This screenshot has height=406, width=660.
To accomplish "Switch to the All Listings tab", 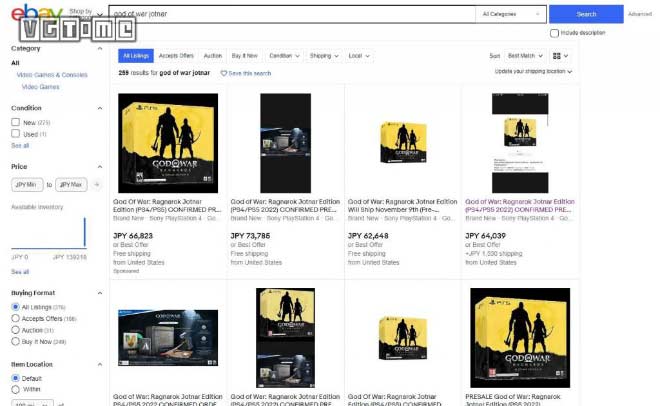I will pos(136,56).
